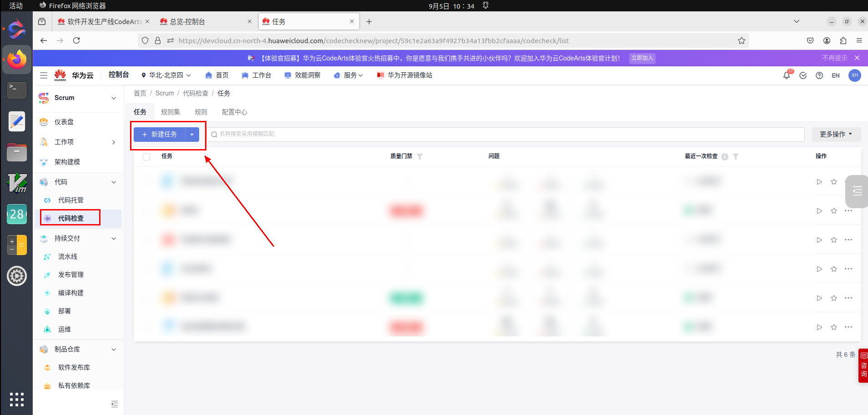868x415 pixels.
Task: Open 流水线 in the sidebar
Action: point(68,256)
